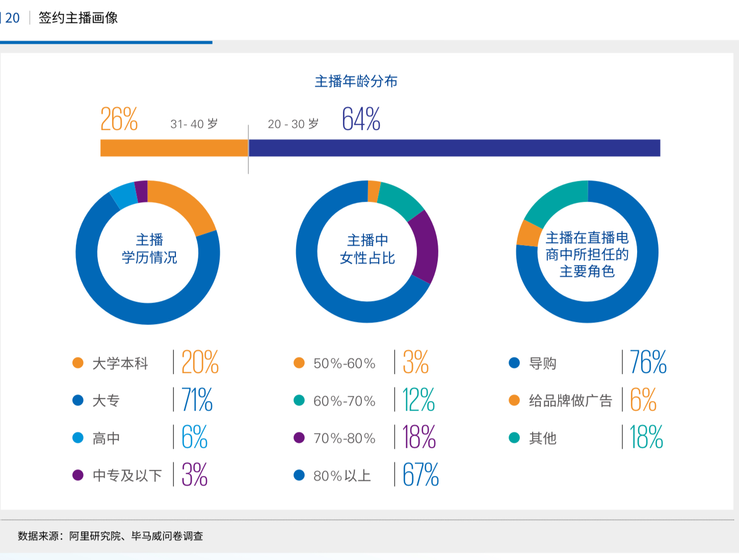The height and width of the screenshot is (560, 739).
Task: Select the blue dot beside 80%以上
Action: pos(299,475)
